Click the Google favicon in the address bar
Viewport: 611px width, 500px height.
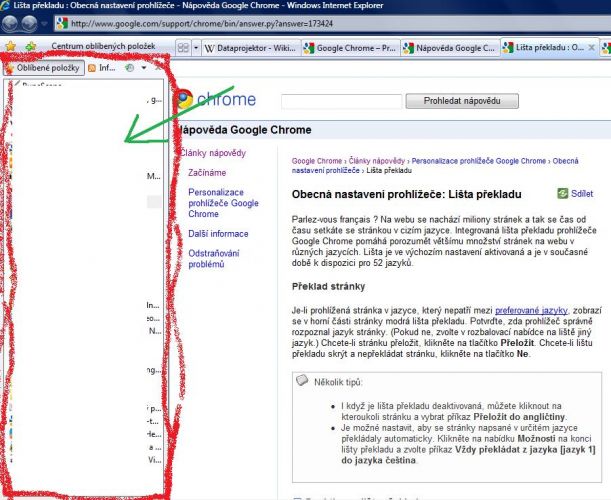tap(62, 23)
